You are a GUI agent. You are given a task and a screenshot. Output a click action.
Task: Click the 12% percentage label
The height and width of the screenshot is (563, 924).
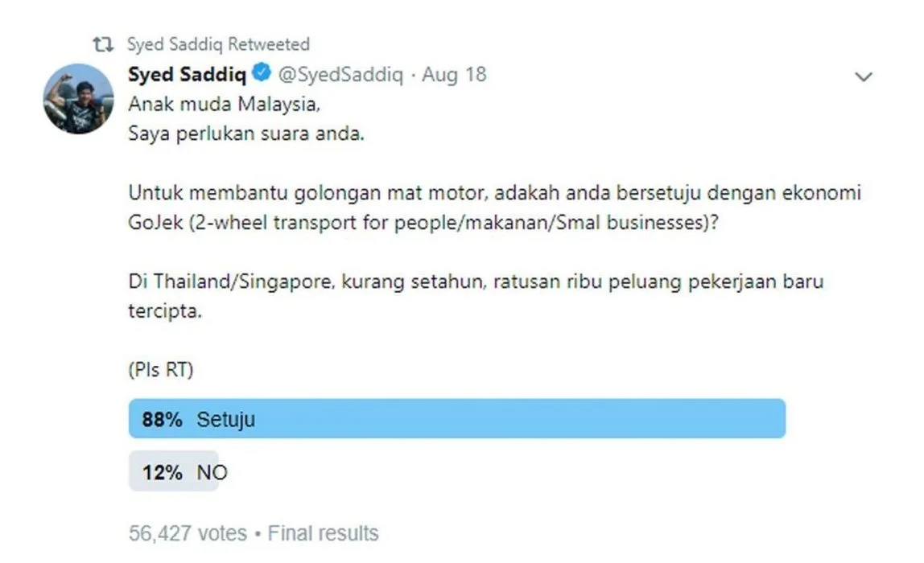click(162, 472)
